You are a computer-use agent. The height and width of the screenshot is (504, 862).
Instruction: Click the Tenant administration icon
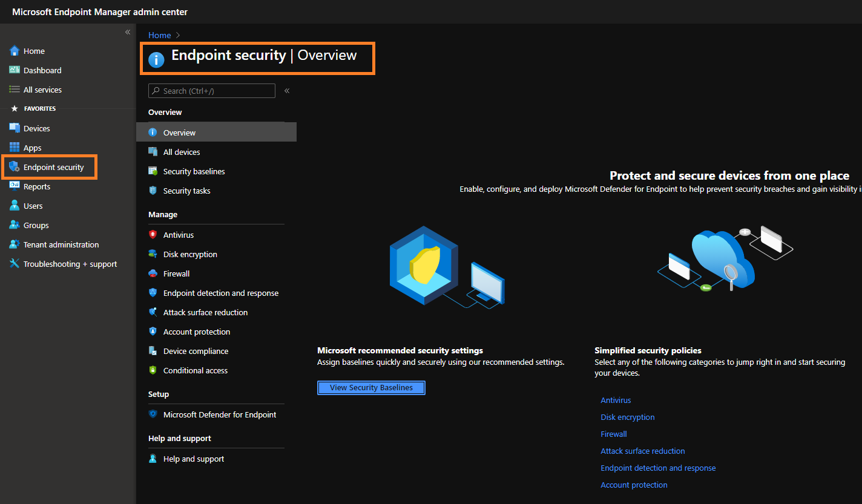tap(15, 244)
